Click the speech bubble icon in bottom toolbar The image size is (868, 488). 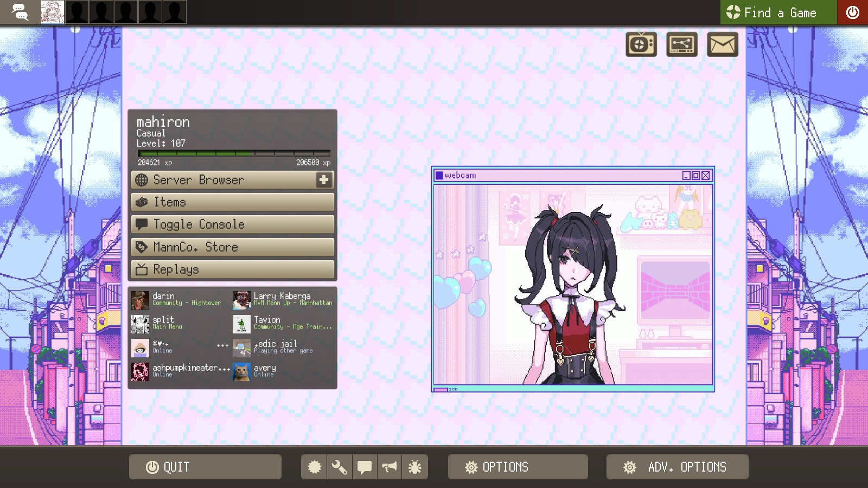coord(365,467)
